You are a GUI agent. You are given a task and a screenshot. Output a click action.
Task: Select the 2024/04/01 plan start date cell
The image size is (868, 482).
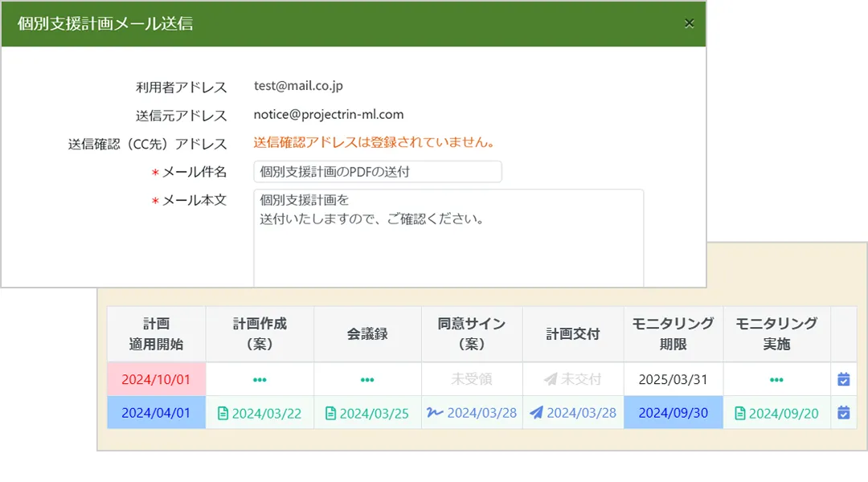point(156,412)
